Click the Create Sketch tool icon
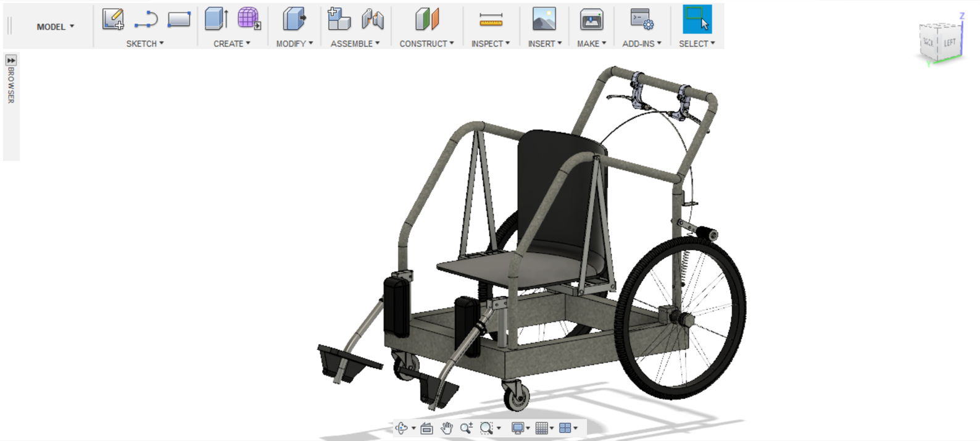Viewport: 980px width, 441px height. click(x=113, y=19)
